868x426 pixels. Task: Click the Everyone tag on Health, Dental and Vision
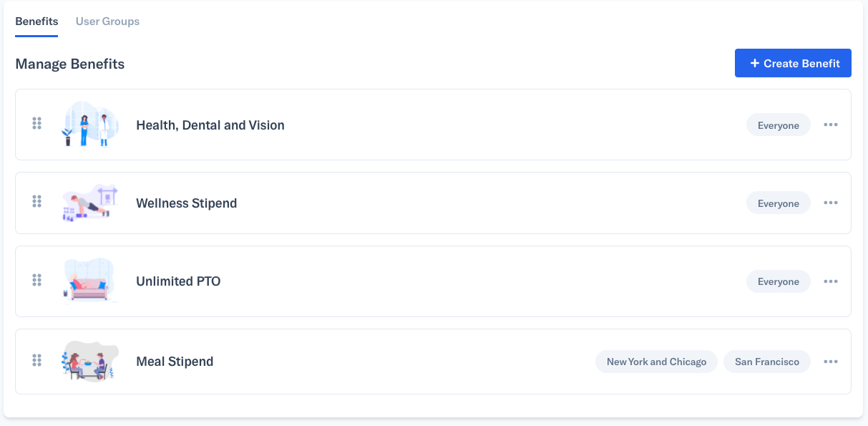(x=779, y=125)
